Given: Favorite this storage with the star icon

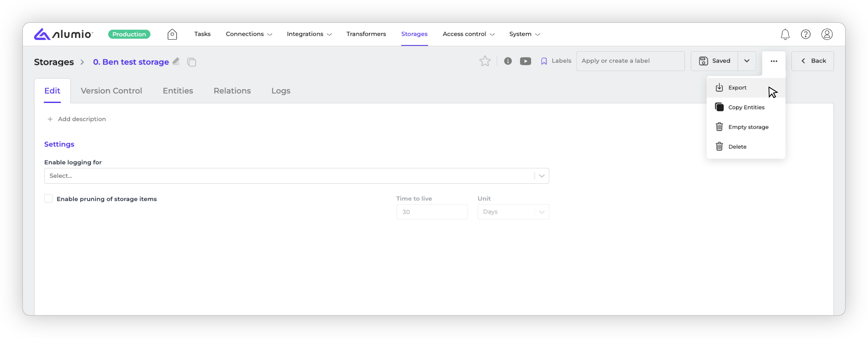Looking at the screenshot, I should point(485,61).
